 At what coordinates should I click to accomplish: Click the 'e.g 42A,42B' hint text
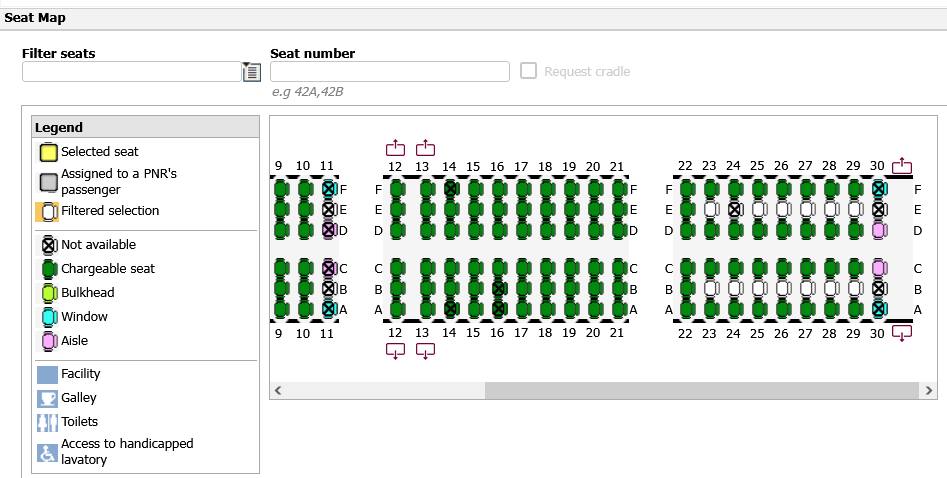click(x=308, y=92)
